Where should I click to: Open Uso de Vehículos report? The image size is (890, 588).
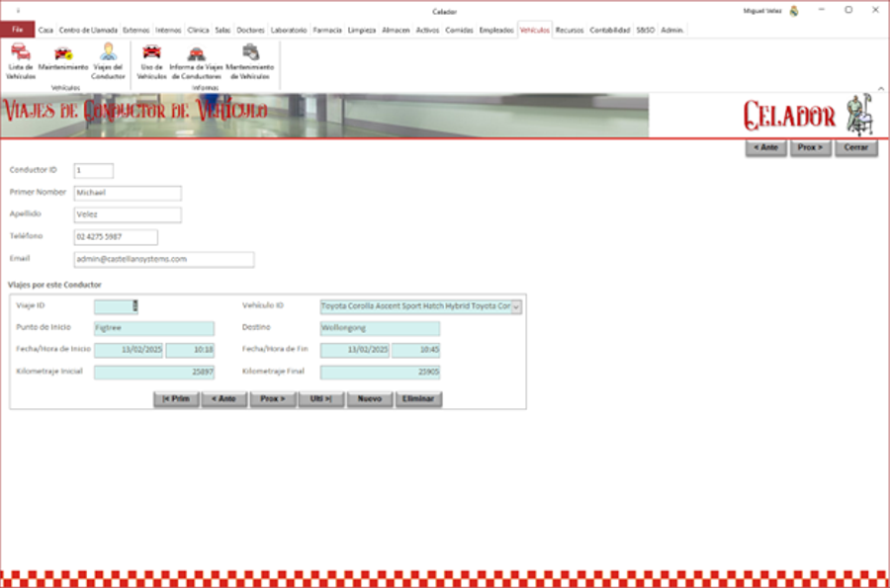[151, 60]
